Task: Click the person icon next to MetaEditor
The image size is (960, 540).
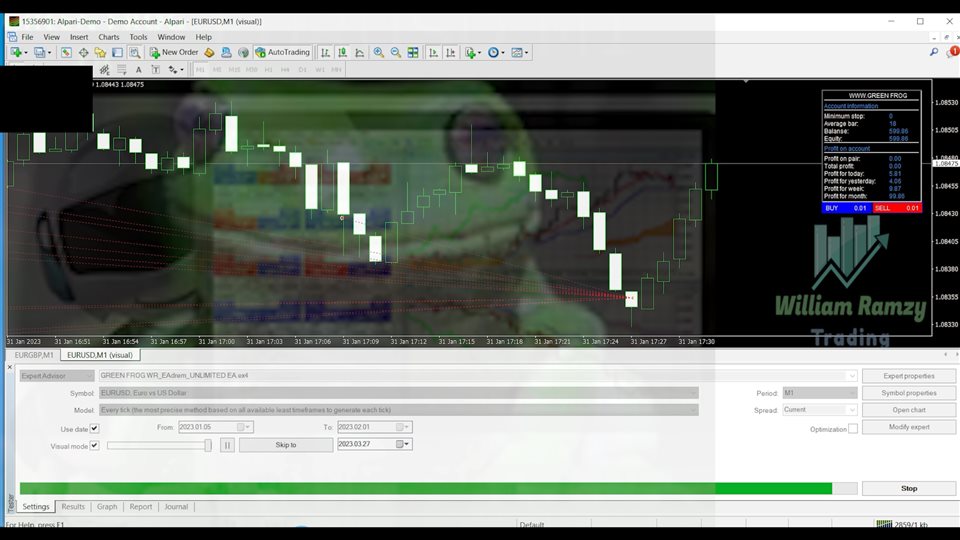Action: pos(227,53)
